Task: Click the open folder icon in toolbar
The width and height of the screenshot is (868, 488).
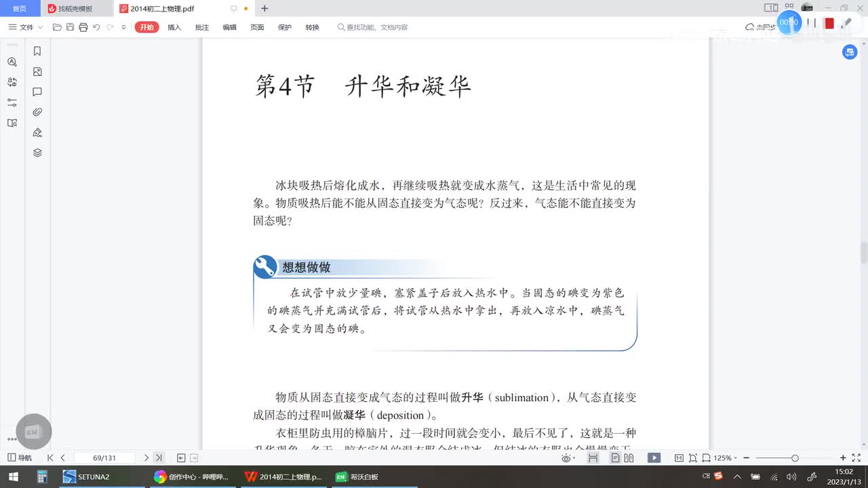Action: tap(57, 27)
